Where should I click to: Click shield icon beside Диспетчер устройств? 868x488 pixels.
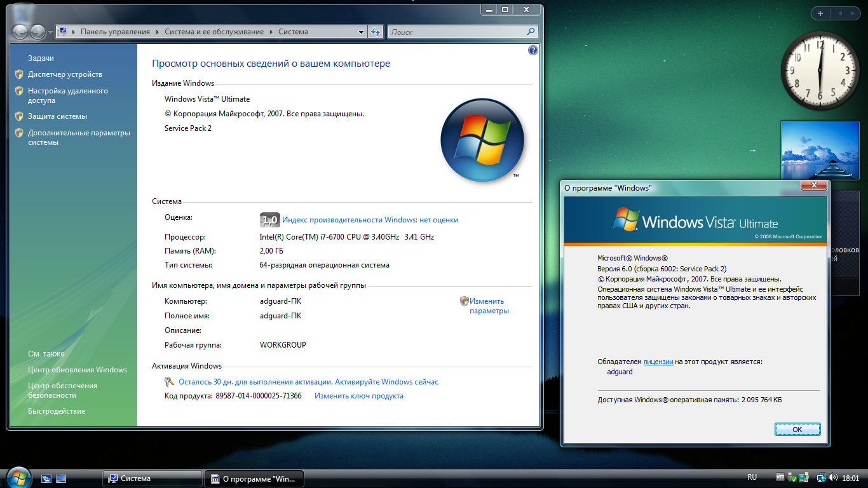coord(18,74)
